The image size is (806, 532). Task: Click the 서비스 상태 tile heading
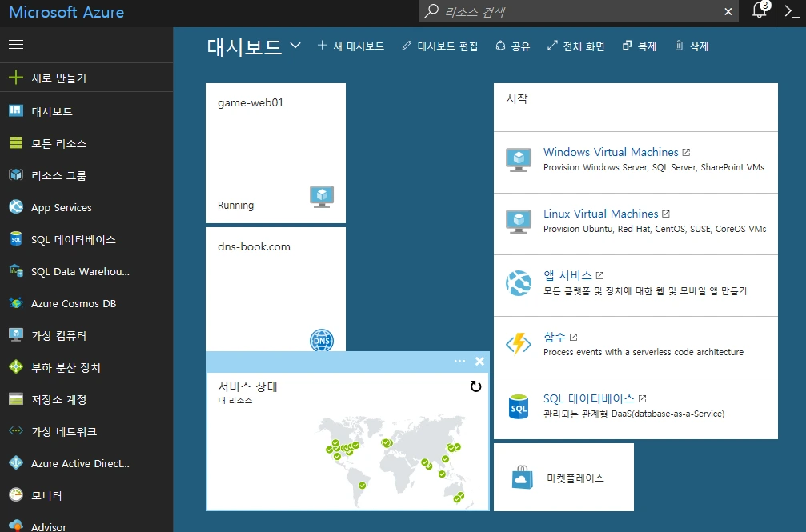click(248, 386)
